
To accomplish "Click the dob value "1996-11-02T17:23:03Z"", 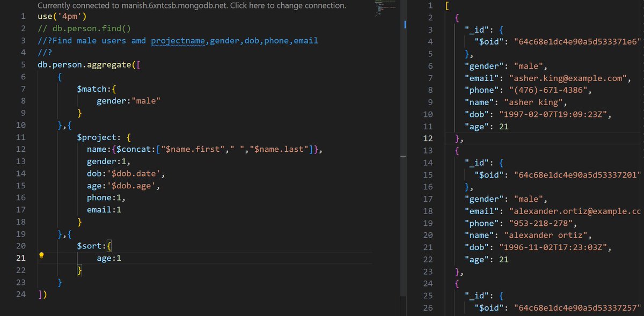I will [554, 247].
